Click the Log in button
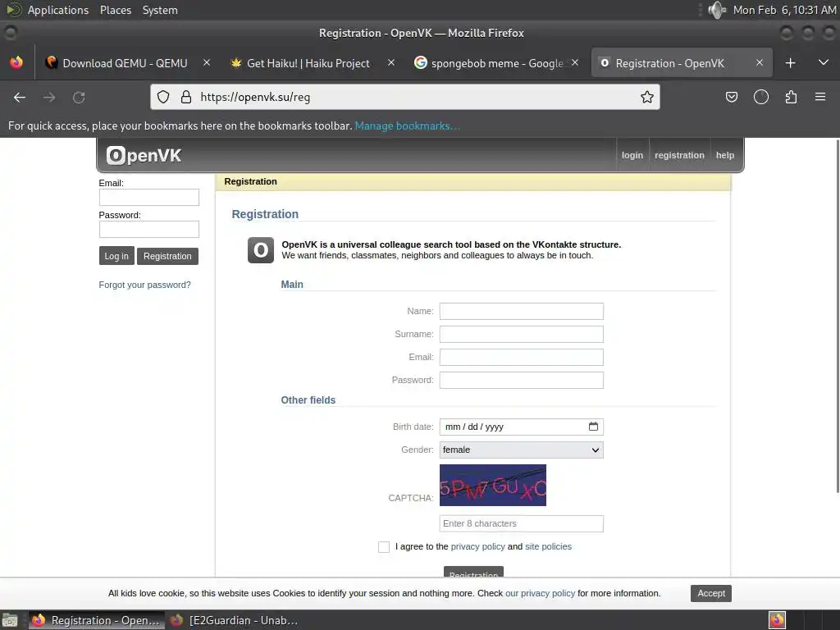Viewport: 840px width, 630px height. [x=116, y=256]
